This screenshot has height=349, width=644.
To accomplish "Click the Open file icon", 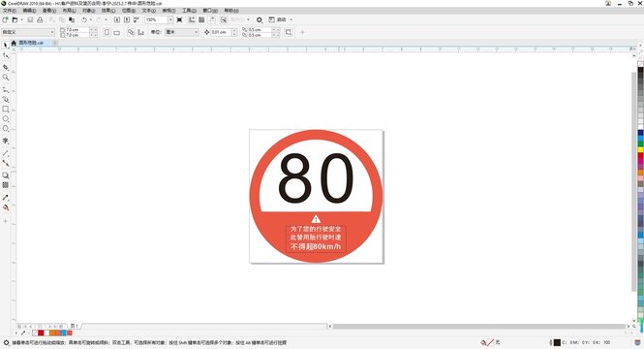I will click(x=15, y=19).
